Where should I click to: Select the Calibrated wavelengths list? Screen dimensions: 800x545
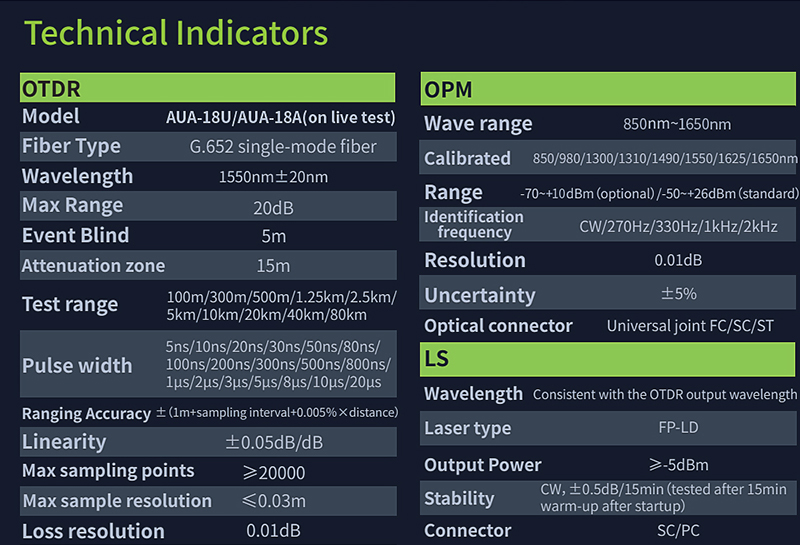[666, 159]
